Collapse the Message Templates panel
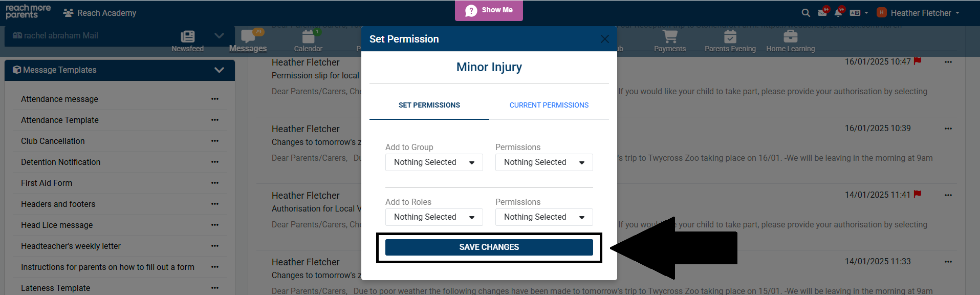 click(x=219, y=70)
